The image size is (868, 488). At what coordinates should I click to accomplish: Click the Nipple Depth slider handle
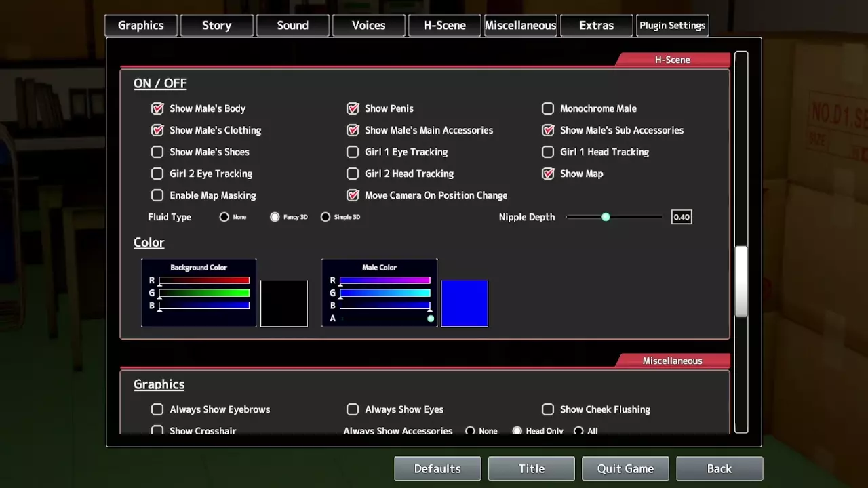(606, 217)
